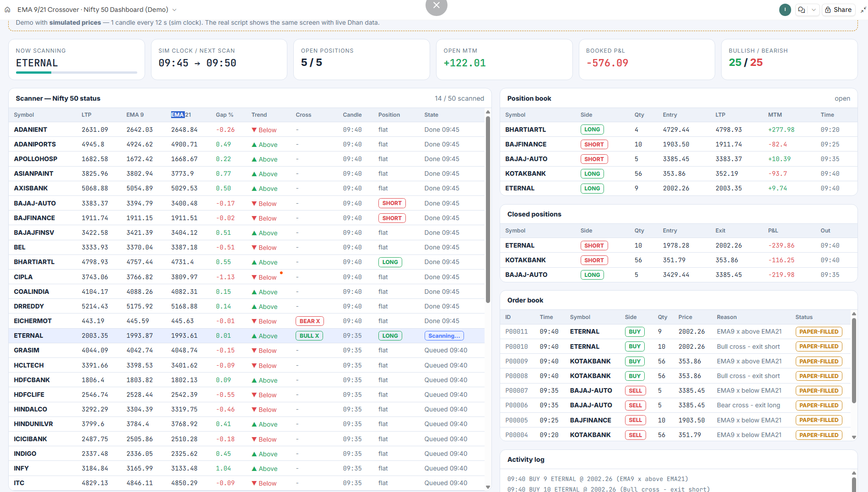Screen dimensions: 868x492
Task: Click the Order book scroll-down arrow
Action: click(x=854, y=437)
